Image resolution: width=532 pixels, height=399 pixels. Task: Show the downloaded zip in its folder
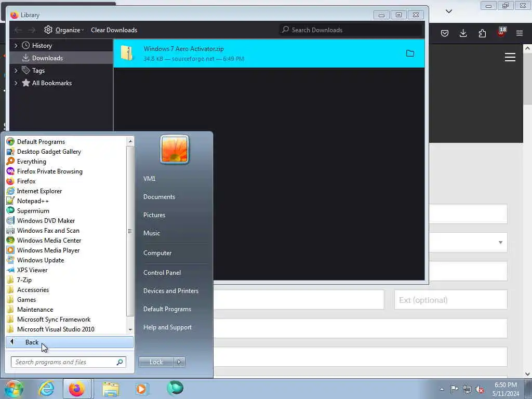point(410,54)
